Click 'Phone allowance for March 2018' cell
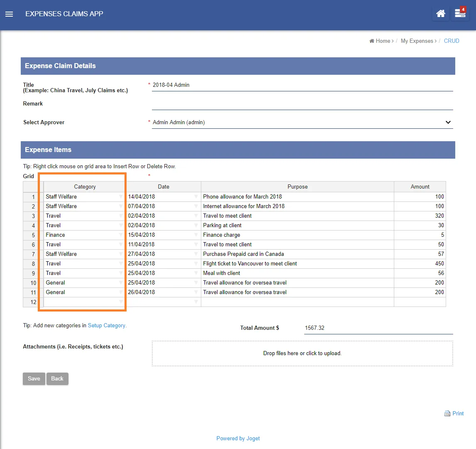The height and width of the screenshot is (449, 476). point(298,197)
